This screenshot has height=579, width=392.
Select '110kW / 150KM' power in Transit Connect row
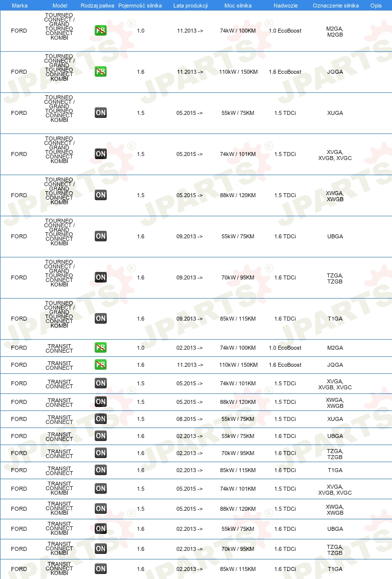point(238,364)
